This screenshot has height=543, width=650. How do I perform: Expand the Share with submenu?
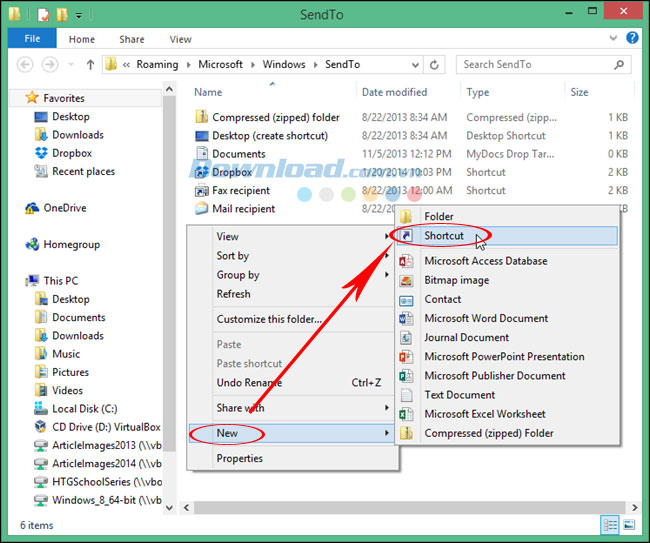point(387,408)
